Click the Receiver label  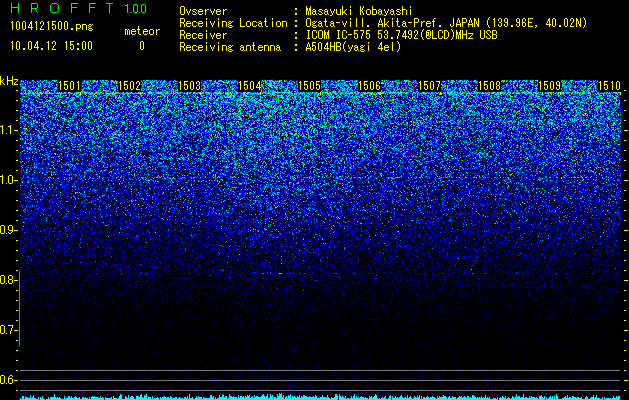(x=203, y=35)
